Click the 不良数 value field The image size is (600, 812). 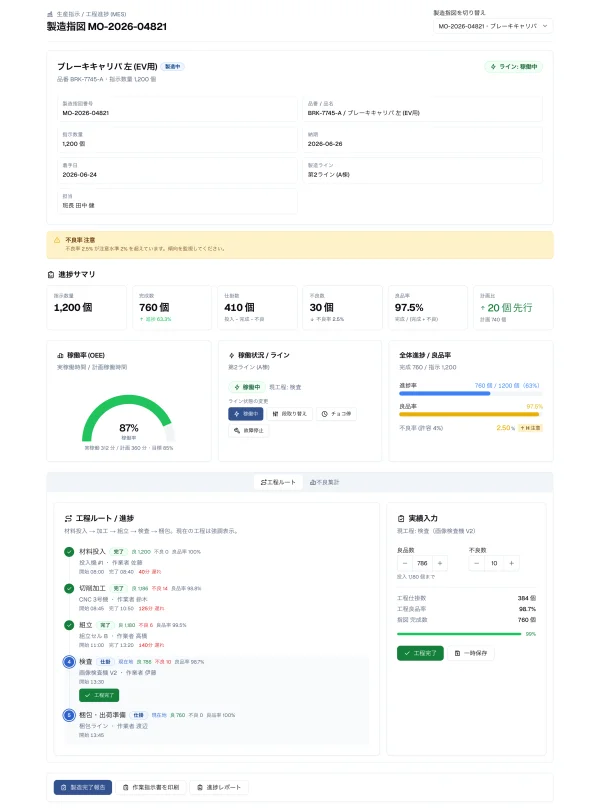494,563
